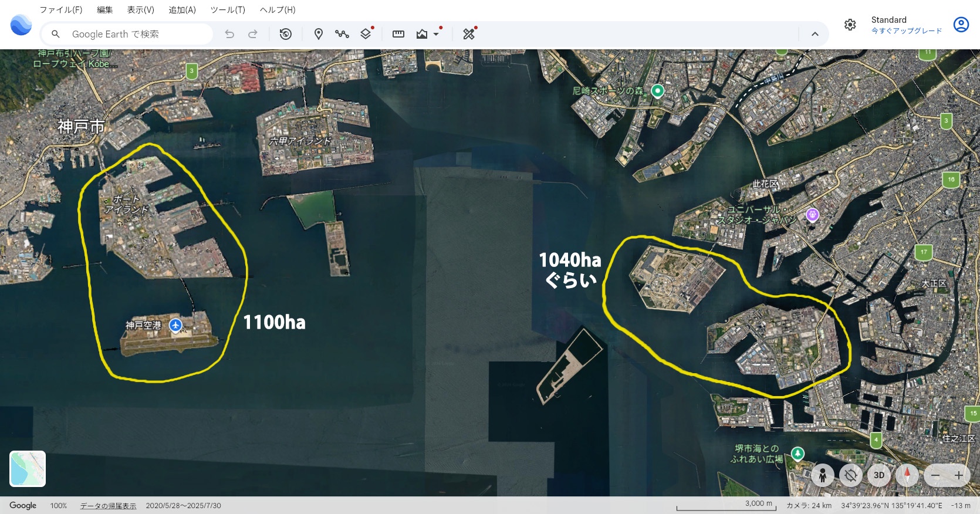Choose the draw path or polygon tool

[342, 34]
